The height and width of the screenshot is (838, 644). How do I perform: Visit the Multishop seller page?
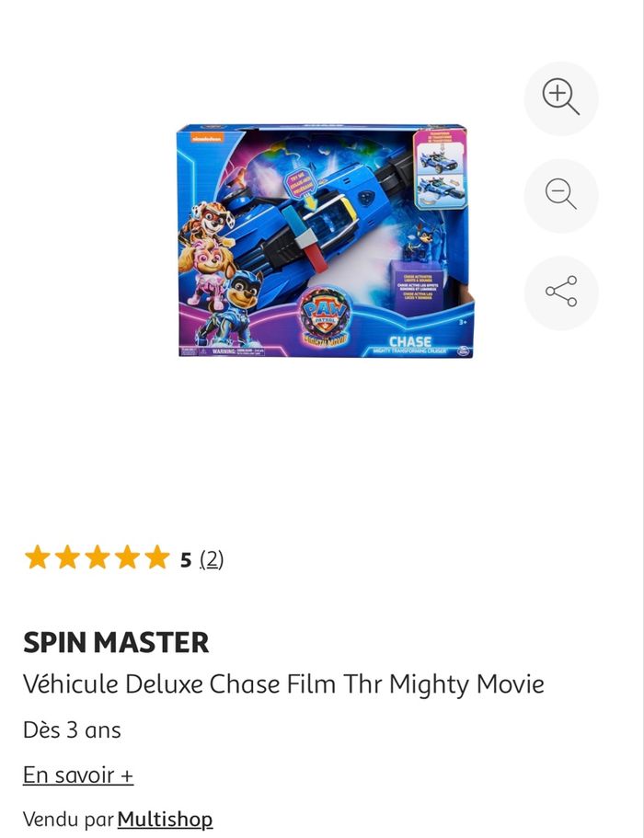166,819
